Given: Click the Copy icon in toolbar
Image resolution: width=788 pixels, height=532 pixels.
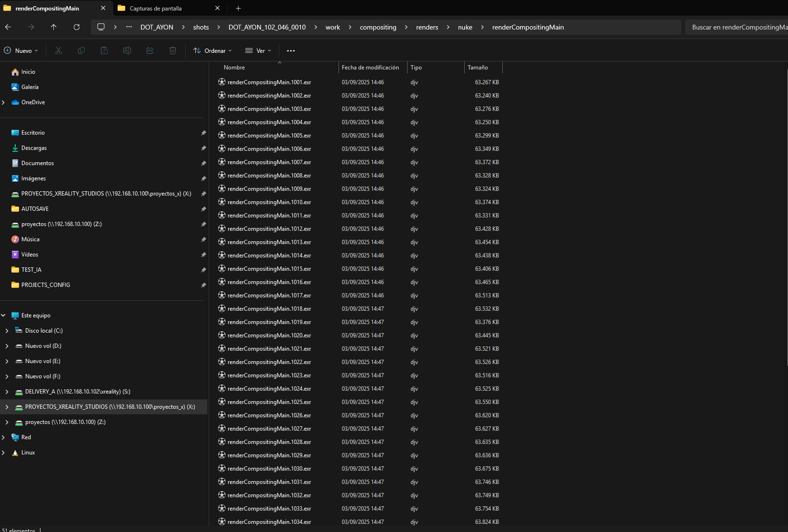Looking at the screenshot, I should click(81, 50).
